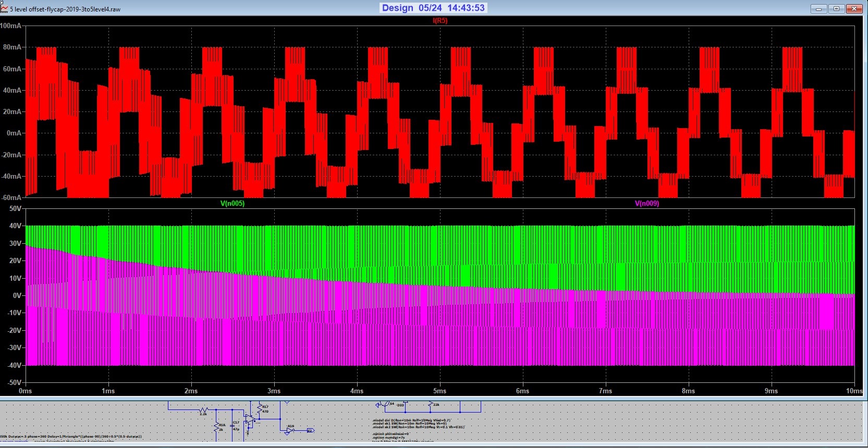Screen dimensions: 868x448
Task: Select resistor R18 in the schematic
Action: click(216, 427)
